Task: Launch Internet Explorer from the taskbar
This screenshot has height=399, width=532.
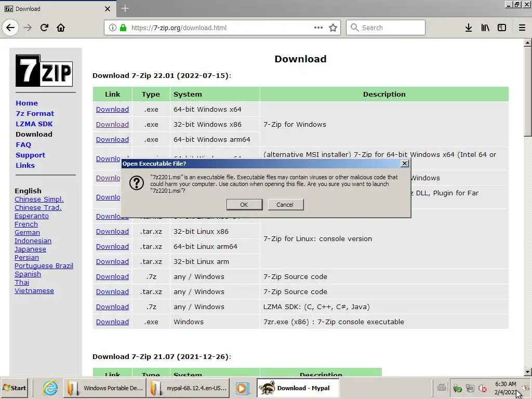Action: [x=50, y=388]
